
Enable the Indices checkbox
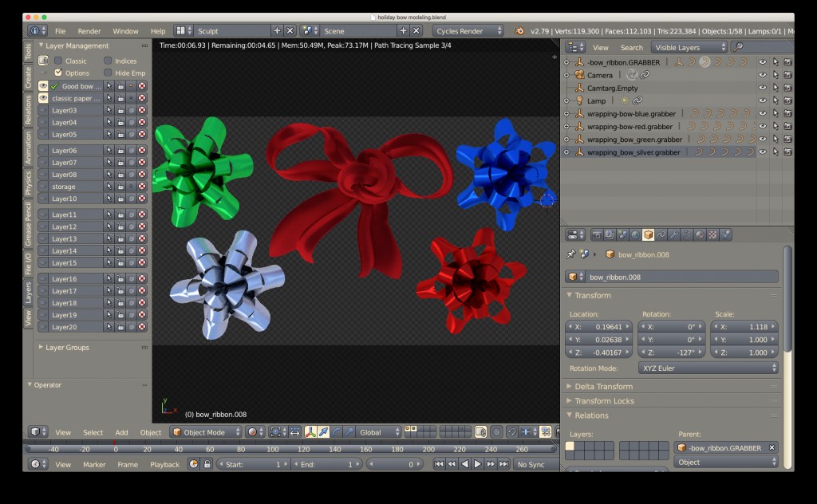point(108,61)
